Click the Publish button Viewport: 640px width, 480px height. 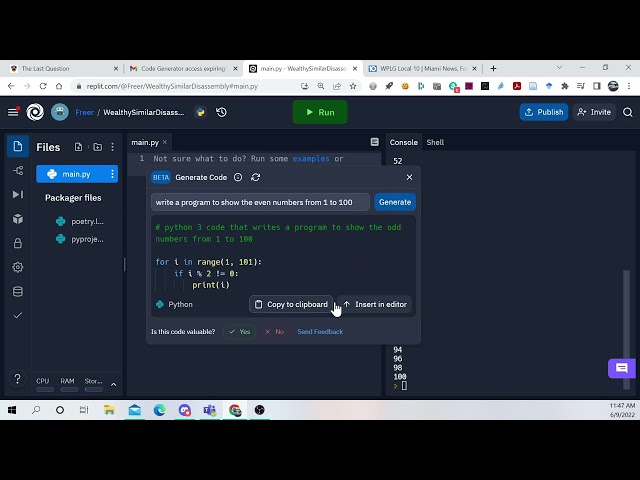544,112
